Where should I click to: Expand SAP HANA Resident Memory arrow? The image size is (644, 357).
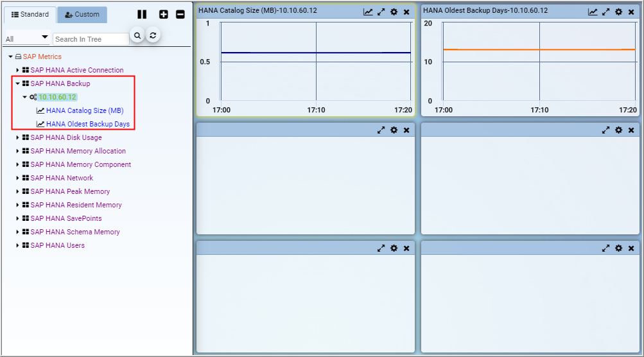click(18, 205)
